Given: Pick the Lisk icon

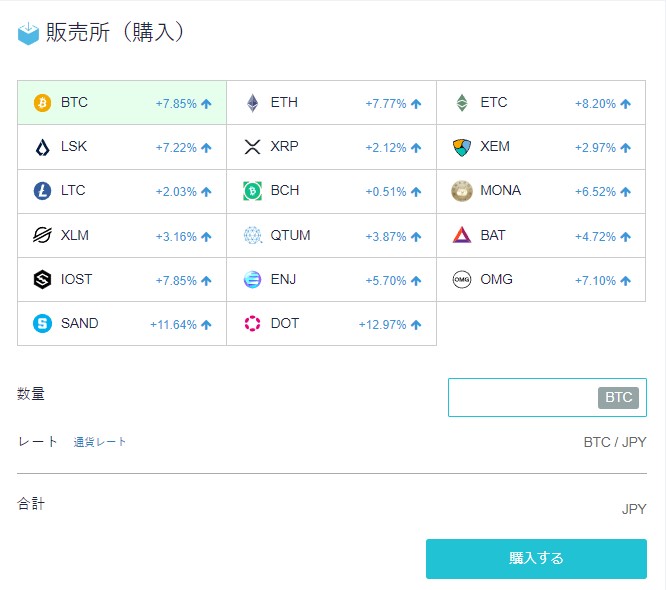Looking at the screenshot, I should pyautogui.click(x=42, y=147).
